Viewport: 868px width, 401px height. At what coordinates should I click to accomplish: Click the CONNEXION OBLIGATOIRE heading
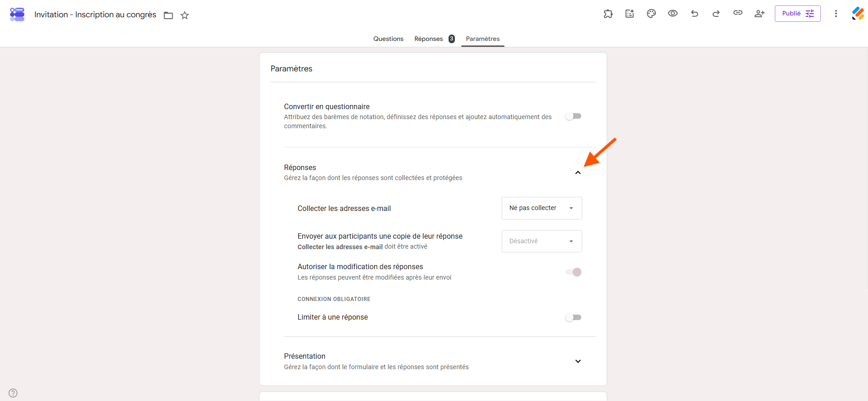334,299
